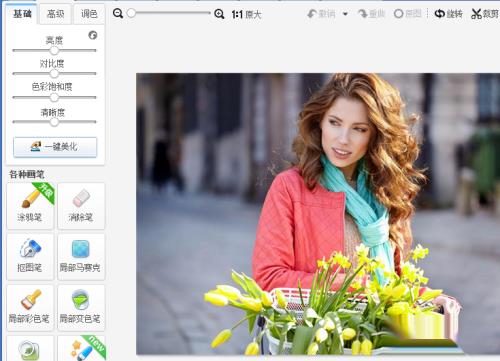Select the 抠图笔 cutout pen tool

30,257
